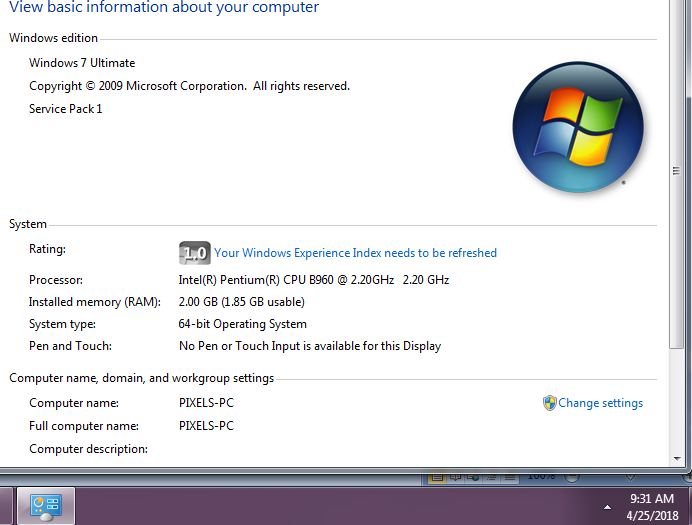Show hidden icons in the system tray

(608, 507)
